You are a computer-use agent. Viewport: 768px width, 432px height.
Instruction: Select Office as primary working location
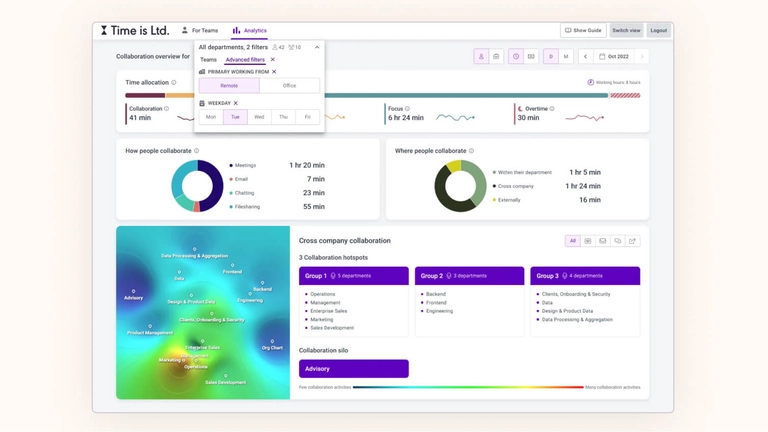coord(289,86)
